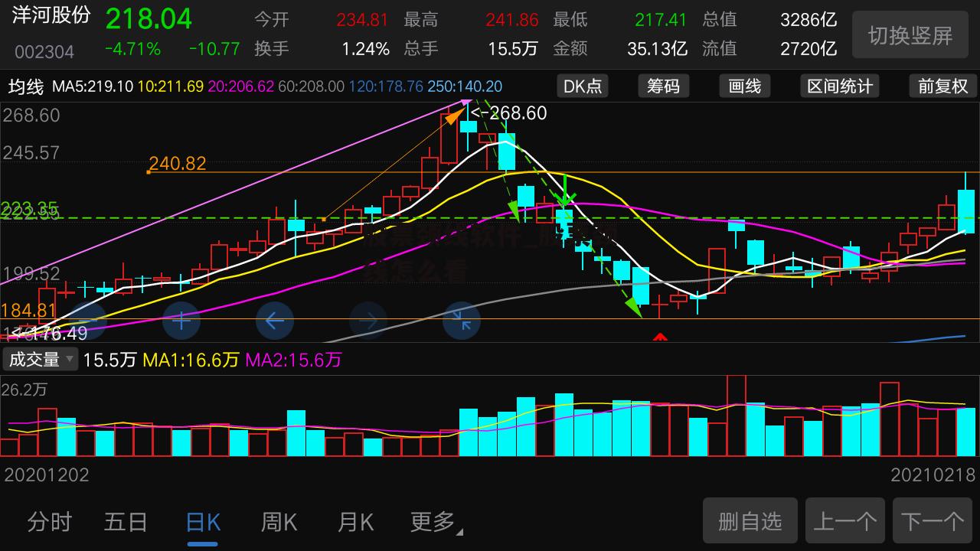Click the 切换竖屏 button
Viewport: 980px width, 551px height.
point(910,35)
